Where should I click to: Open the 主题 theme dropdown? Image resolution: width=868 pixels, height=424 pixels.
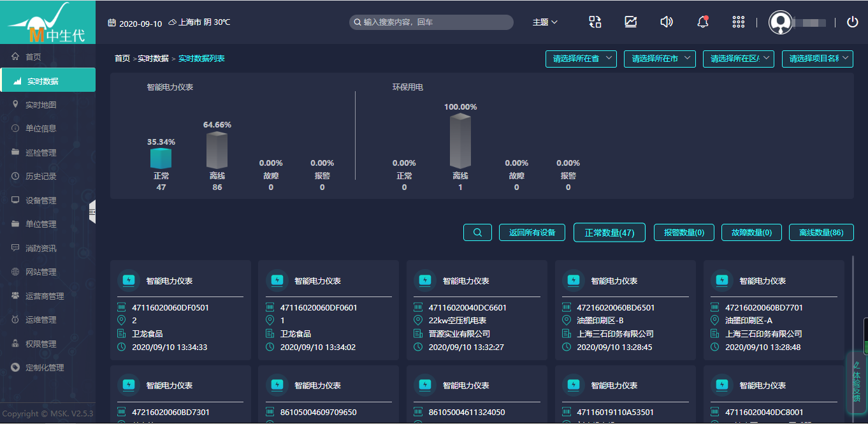tap(545, 22)
